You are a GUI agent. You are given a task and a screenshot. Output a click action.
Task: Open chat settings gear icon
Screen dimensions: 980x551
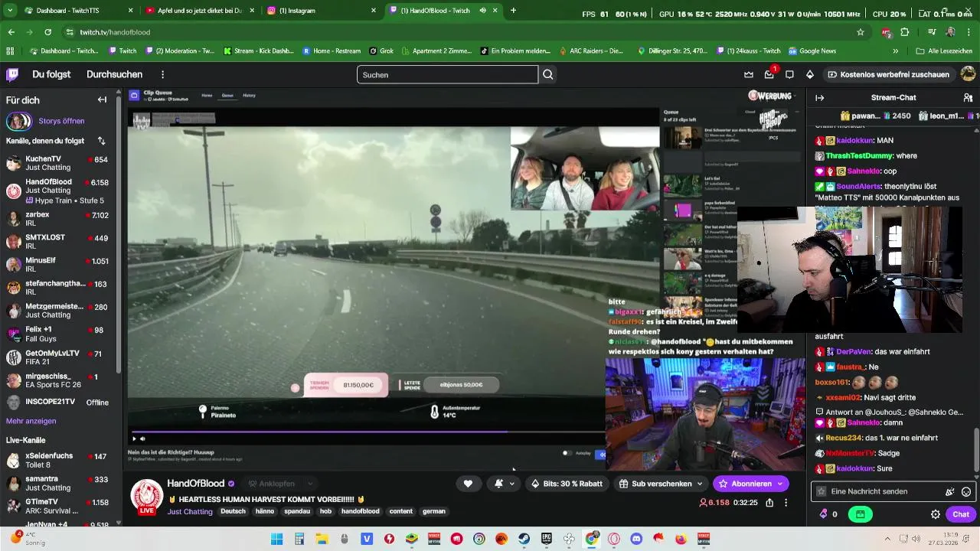tap(936, 514)
